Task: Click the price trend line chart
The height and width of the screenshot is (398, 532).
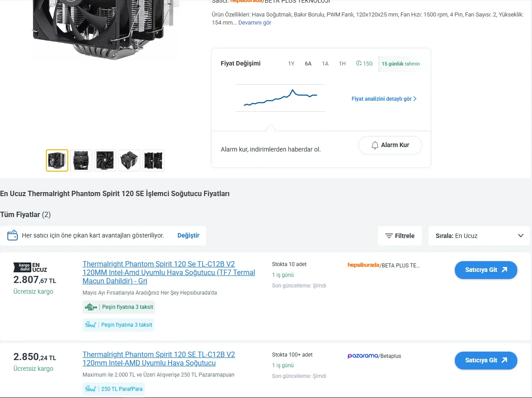Action: pos(280,98)
